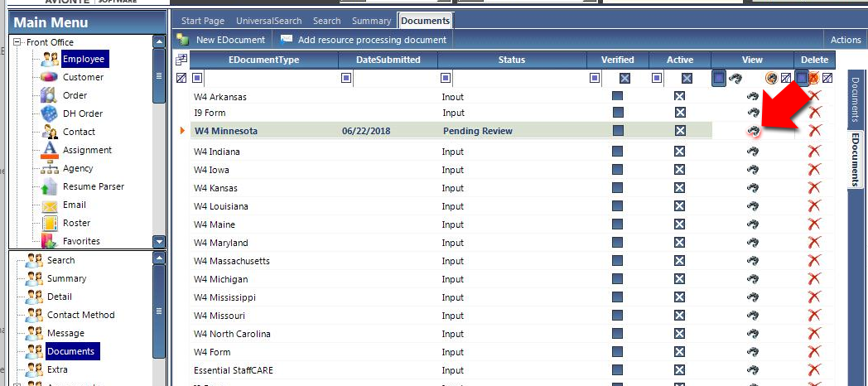Click the Agency icon in Main Menu
This screenshot has height=386, width=868.
(49, 168)
